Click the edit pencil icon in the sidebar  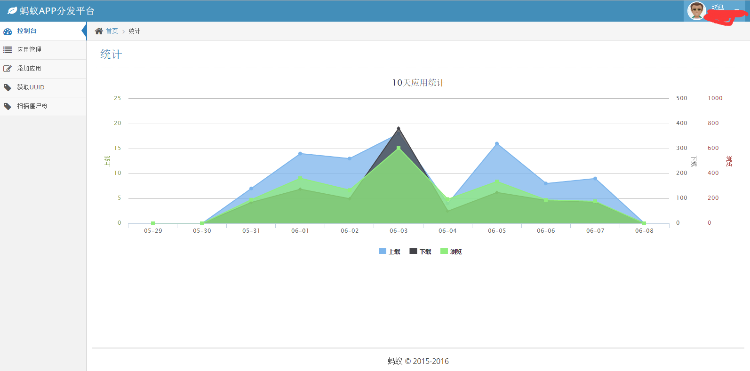tap(7, 69)
